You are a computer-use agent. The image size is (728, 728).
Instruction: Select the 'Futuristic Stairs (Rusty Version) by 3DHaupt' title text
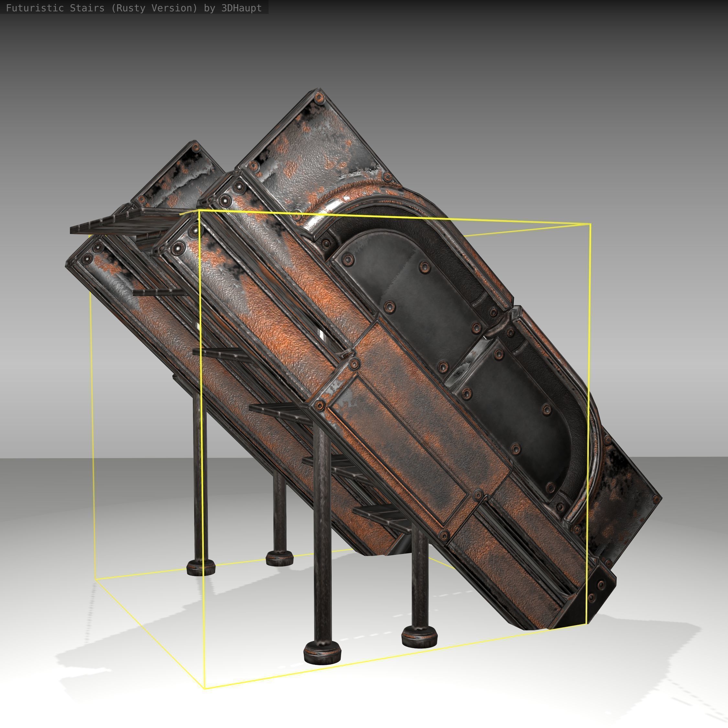[134, 8]
